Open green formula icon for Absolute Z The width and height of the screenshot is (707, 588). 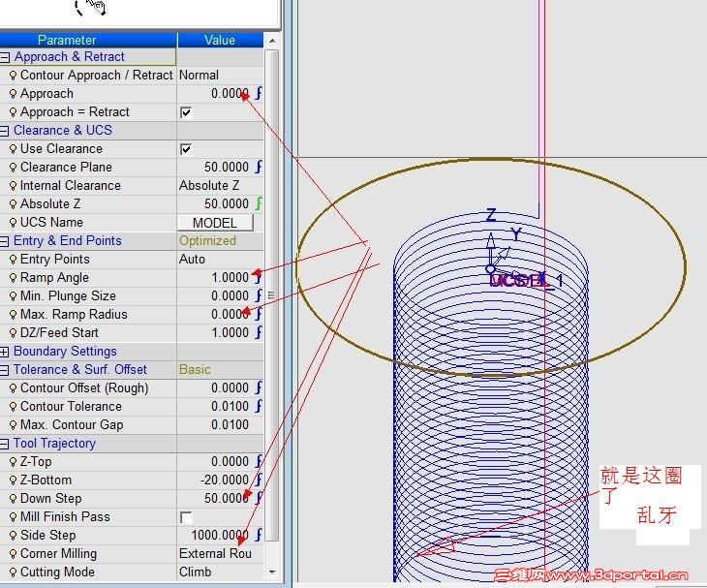coord(259,203)
